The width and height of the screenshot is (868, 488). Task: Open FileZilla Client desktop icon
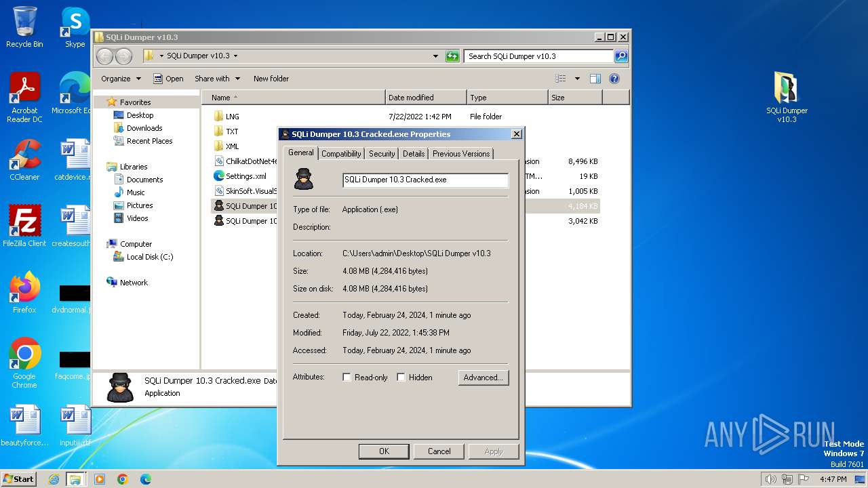click(x=24, y=226)
